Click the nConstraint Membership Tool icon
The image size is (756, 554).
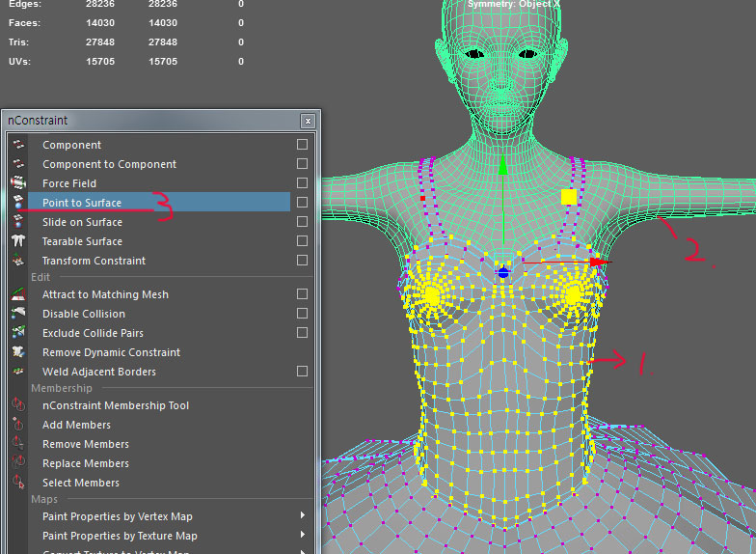pyautogui.click(x=18, y=405)
